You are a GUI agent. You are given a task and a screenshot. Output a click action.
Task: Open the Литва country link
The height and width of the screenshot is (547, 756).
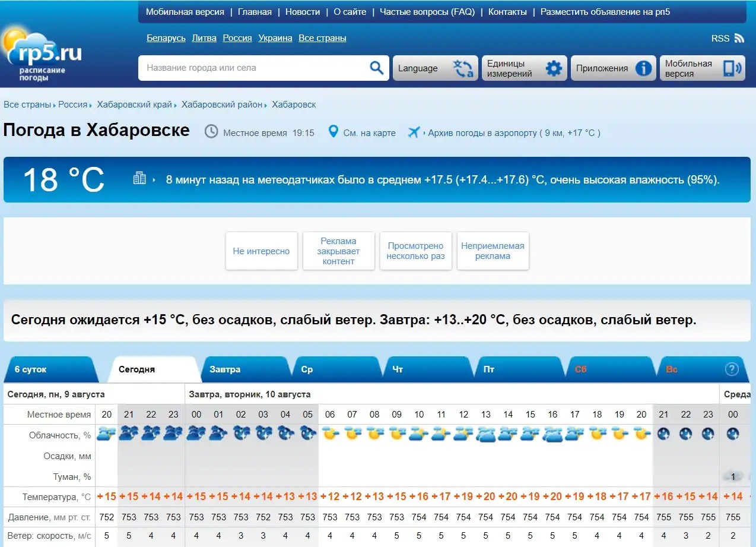[204, 38]
